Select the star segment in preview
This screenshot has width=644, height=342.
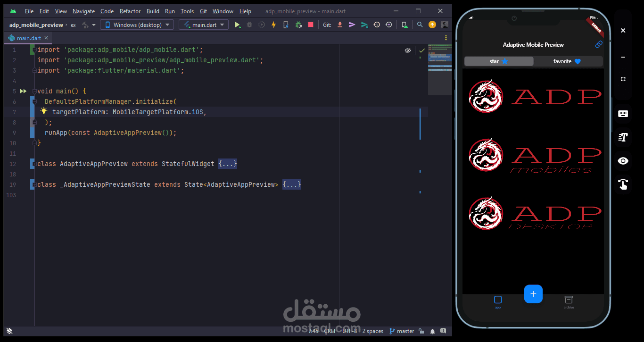[499, 61]
